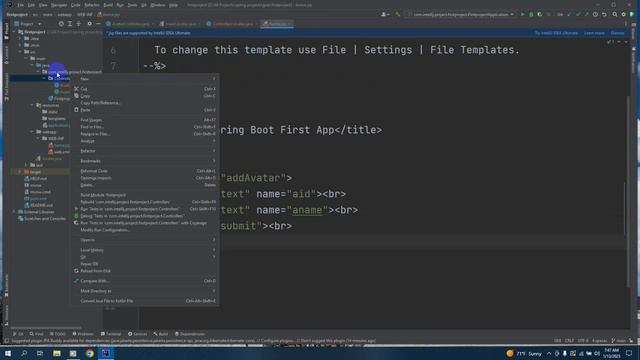Choose Paste from context menu
Viewport: 640px width, 360px height.
(x=145, y=110)
